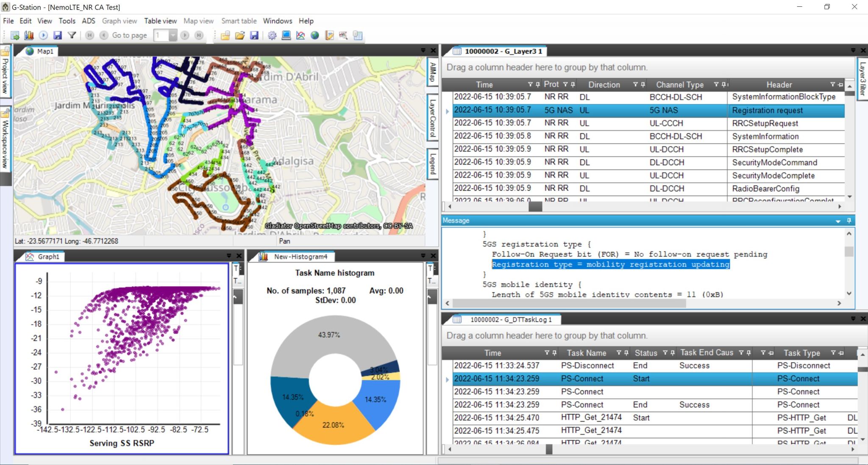Image resolution: width=868 pixels, height=465 pixels.
Task: Click the smart table icon at toolbar's end
Action: (357, 36)
